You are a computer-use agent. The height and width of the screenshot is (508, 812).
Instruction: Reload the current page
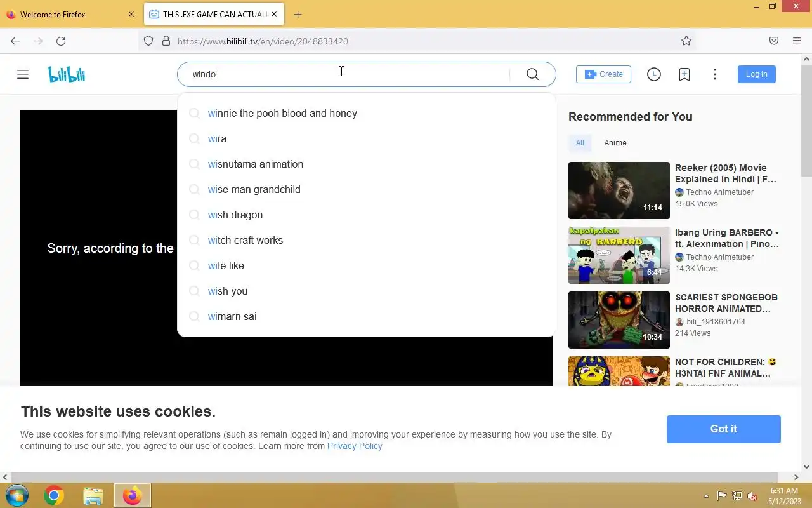pyautogui.click(x=61, y=41)
